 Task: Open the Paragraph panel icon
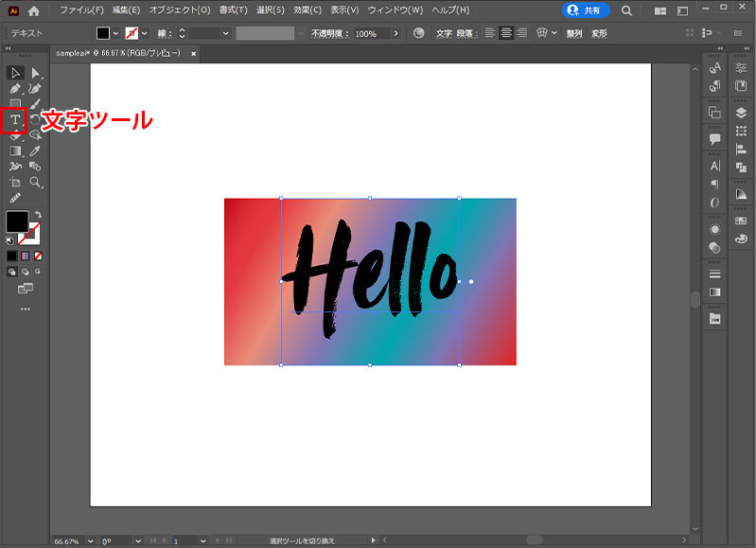714,185
